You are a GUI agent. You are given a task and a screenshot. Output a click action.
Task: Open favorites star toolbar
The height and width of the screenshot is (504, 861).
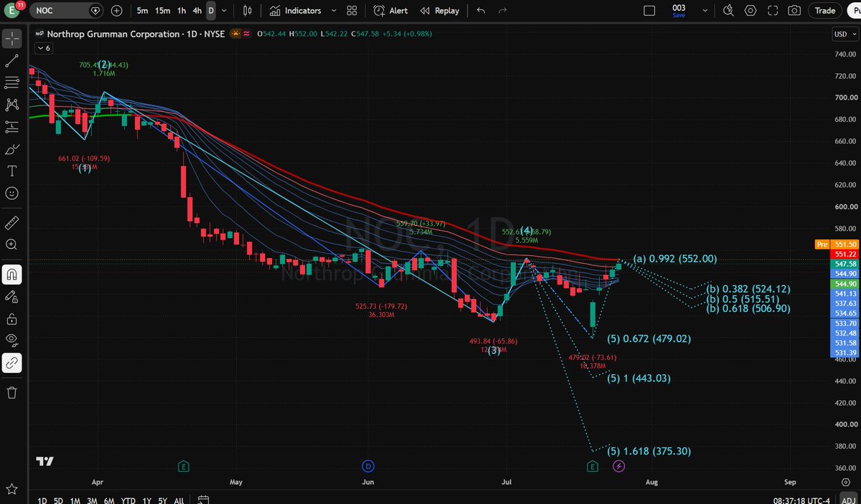[x=11, y=488]
